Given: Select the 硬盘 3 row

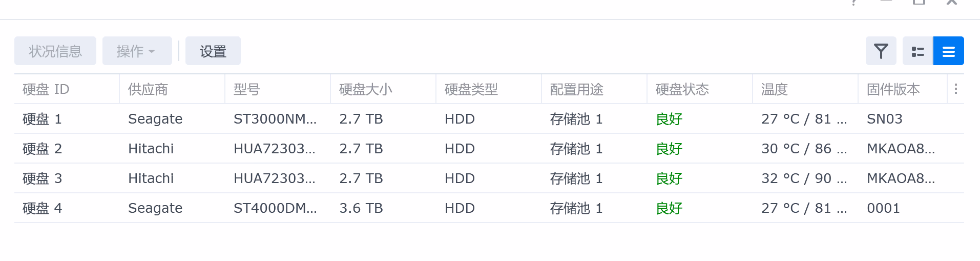Looking at the screenshot, I should (489, 178).
